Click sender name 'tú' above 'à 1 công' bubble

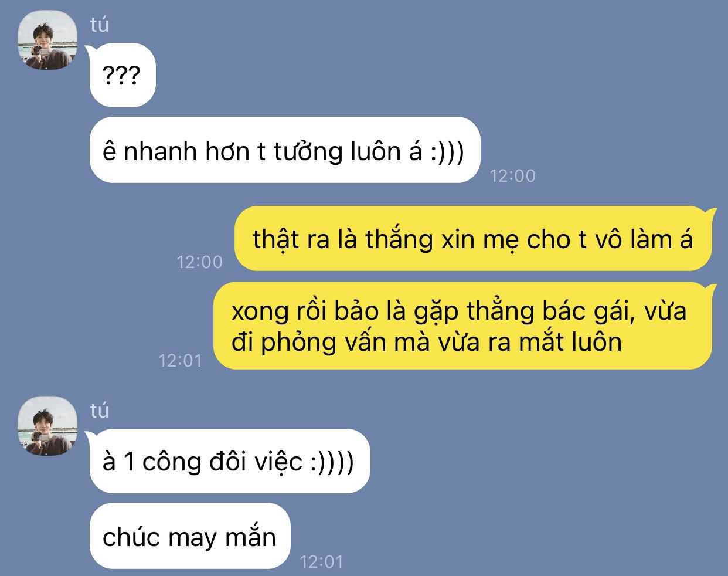pos(100,411)
